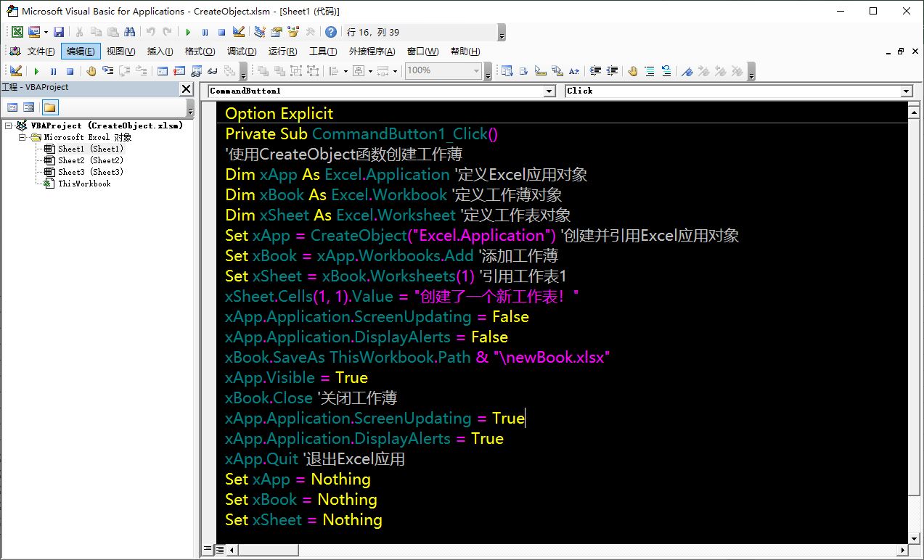Switch to Excel with the View Excel icon
Image resolution: width=924 pixels, height=560 pixels.
(17, 31)
